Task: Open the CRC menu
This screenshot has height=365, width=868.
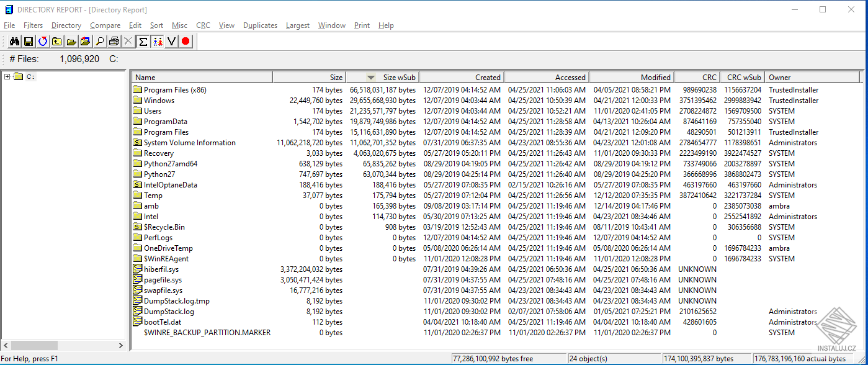Action: pos(203,25)
